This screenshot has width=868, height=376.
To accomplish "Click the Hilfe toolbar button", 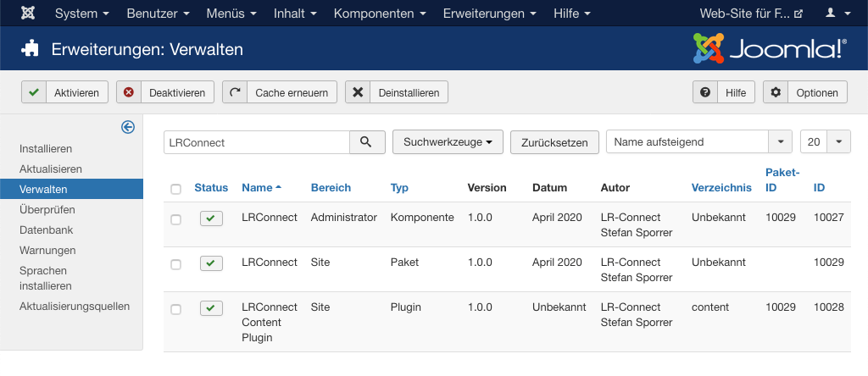I will point(724,92).
